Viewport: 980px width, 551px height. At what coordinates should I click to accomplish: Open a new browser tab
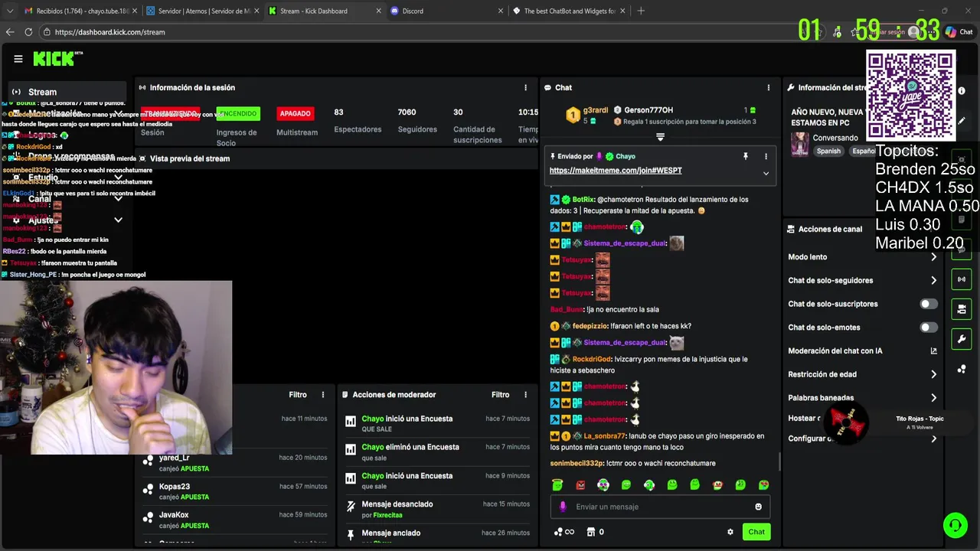coord(641,11)
